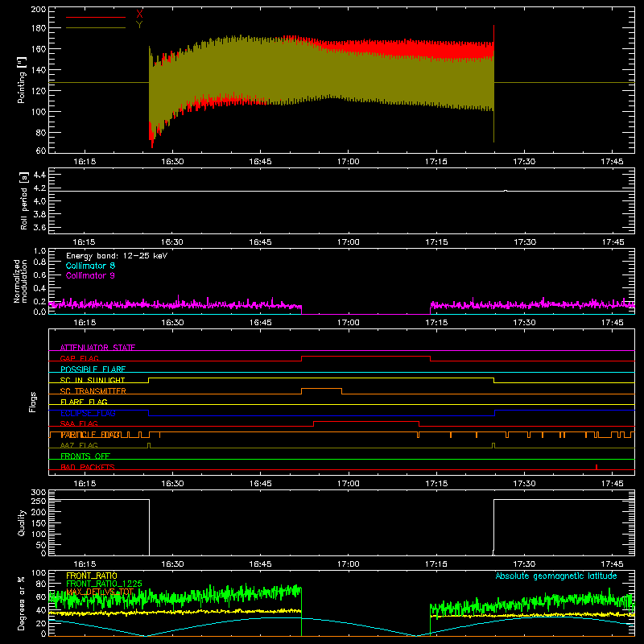Click the raised GAP_FLAG segment
Screen dimensions: 644x644
[x=366, y=357]
